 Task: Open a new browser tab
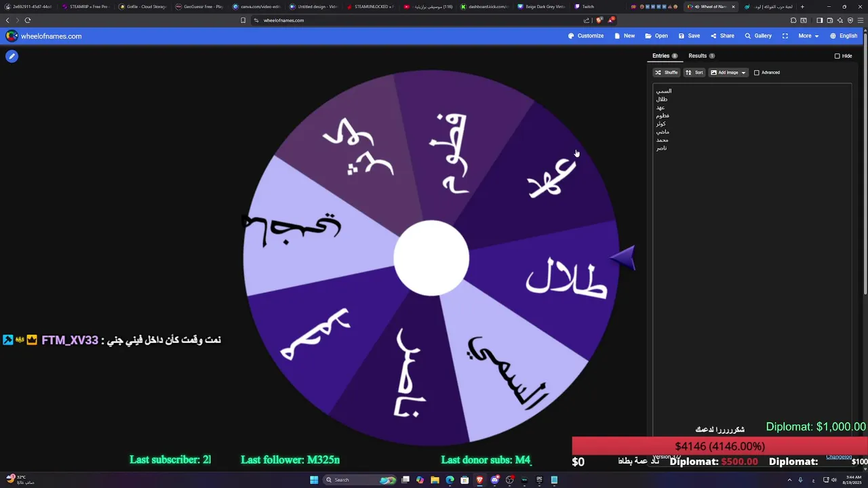point(802,7)
